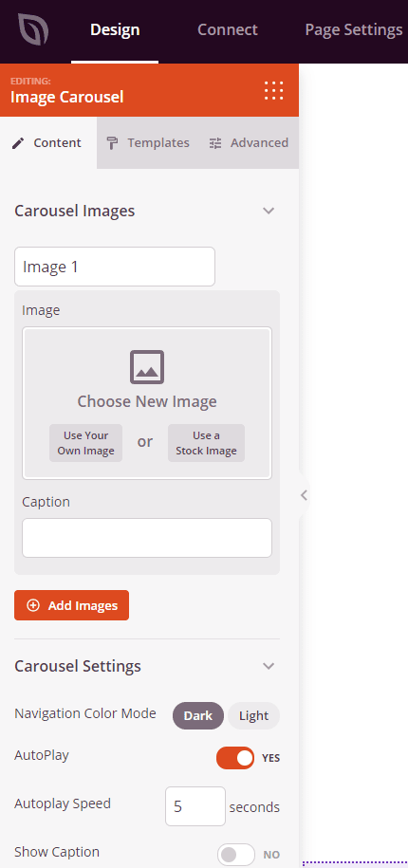Click the image placeholder icon

pyautogui.click(x=147, y=366)
